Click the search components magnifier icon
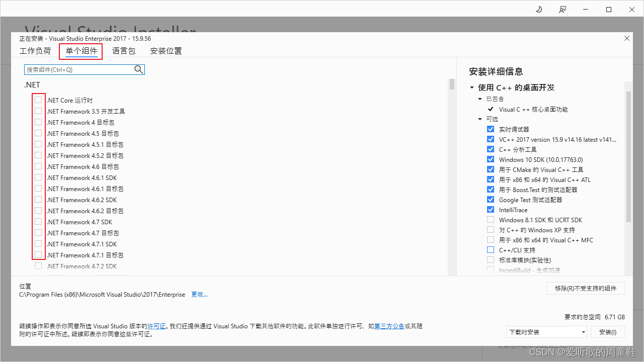The width and height of the screenshot is (644, 362). coord(138,69)
